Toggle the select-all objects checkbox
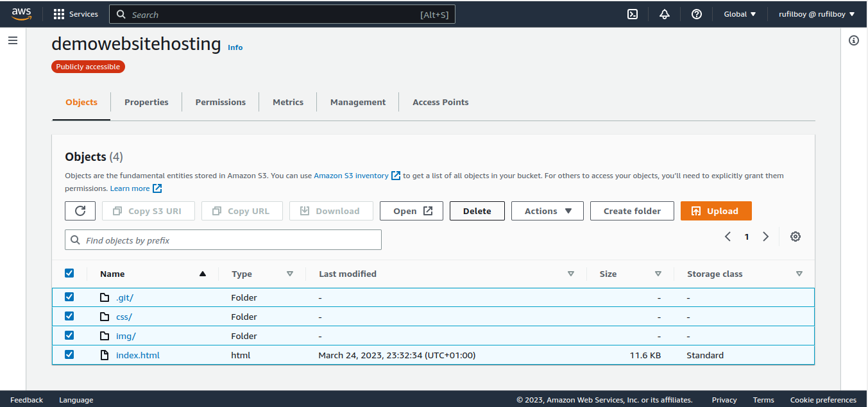This screenshot has width=868, height=407. coord(69,273)
